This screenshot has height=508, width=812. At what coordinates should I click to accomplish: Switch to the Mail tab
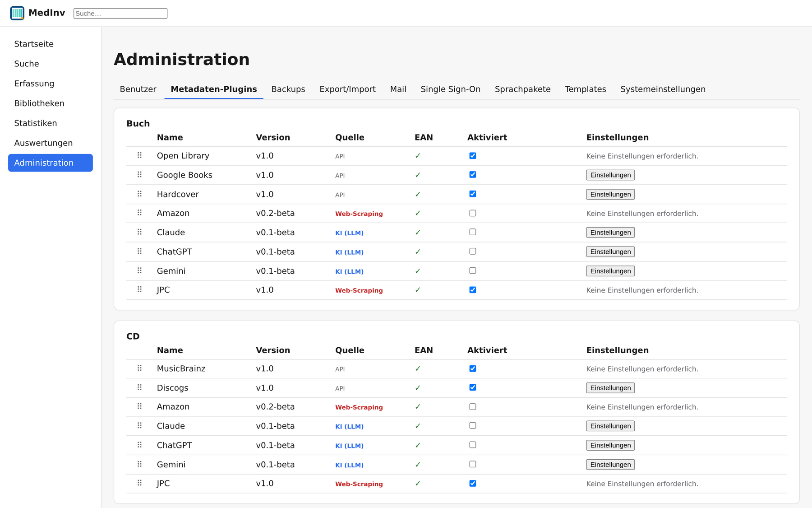click(398, 89)
